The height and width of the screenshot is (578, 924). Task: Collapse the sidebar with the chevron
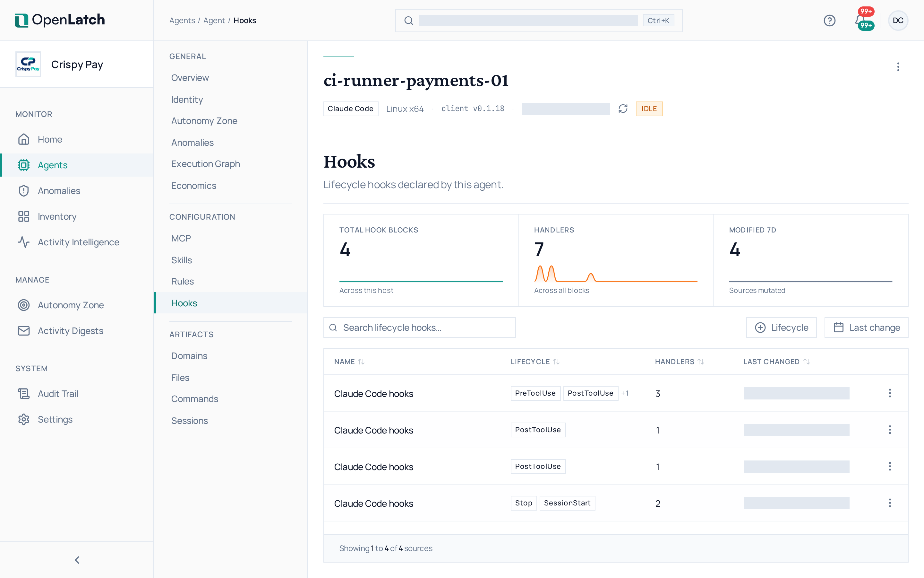coord(77,560)
